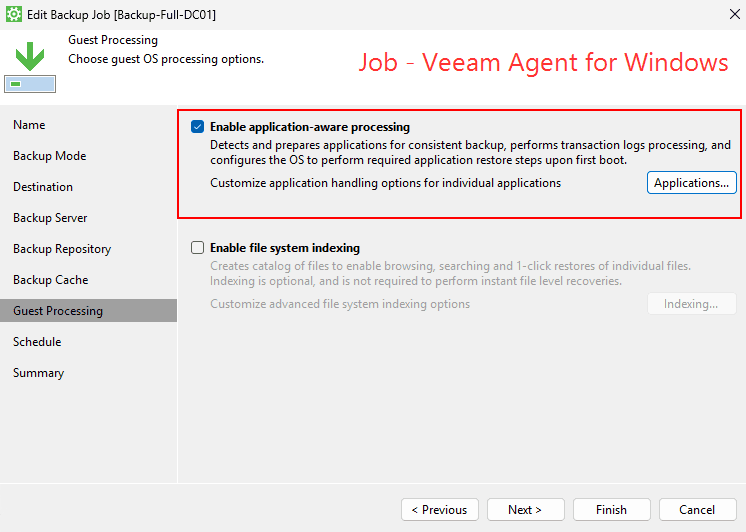Advance with the Next button
Image resolution: width=746 pixels, height=532 pixels.
click(525, 510)
